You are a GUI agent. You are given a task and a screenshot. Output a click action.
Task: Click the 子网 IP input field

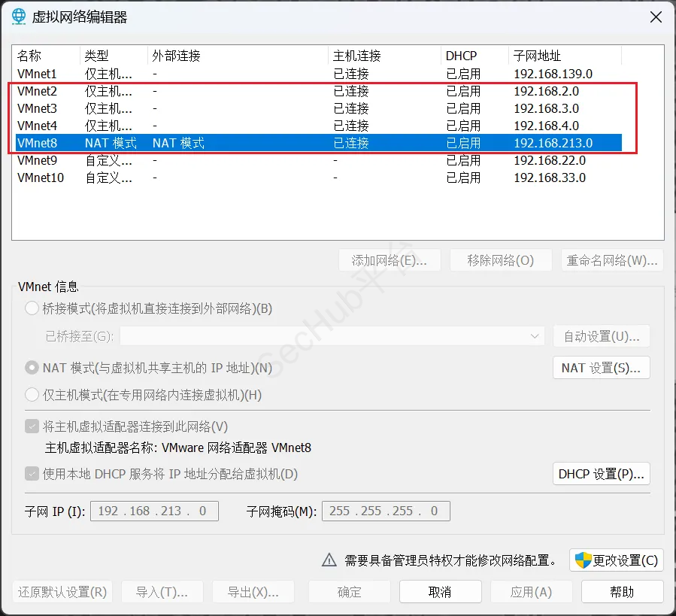(x=154, y=511)
